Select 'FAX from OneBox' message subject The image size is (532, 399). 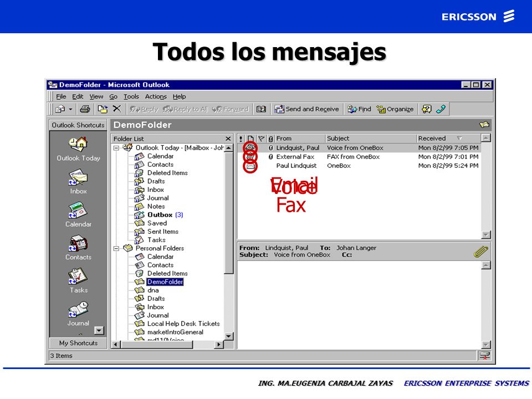click(x=353, y=157)
